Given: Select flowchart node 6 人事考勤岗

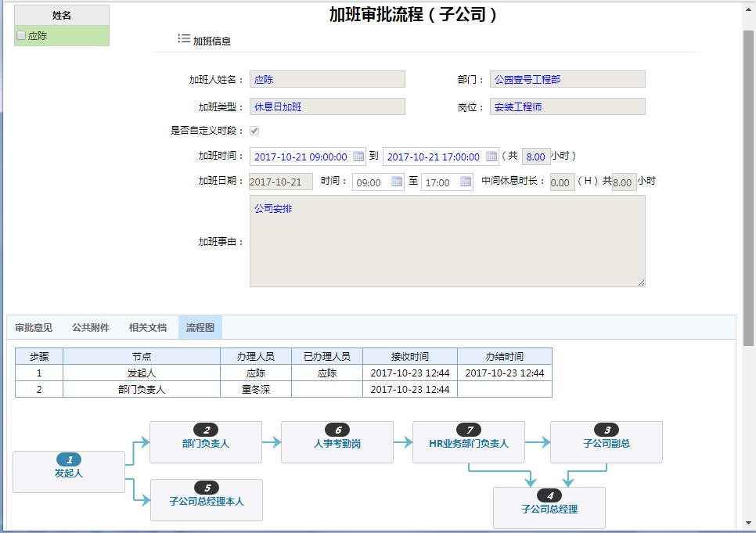Looking at the screenshot, I should [337, 442].
